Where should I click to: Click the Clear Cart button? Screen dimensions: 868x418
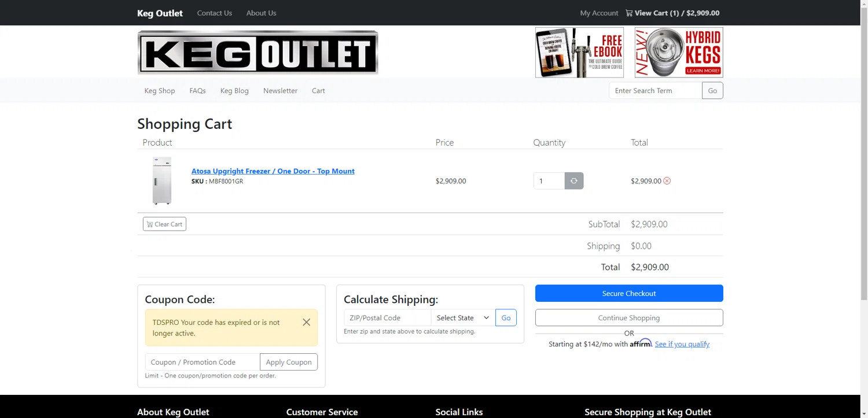[x=164, y=224]
